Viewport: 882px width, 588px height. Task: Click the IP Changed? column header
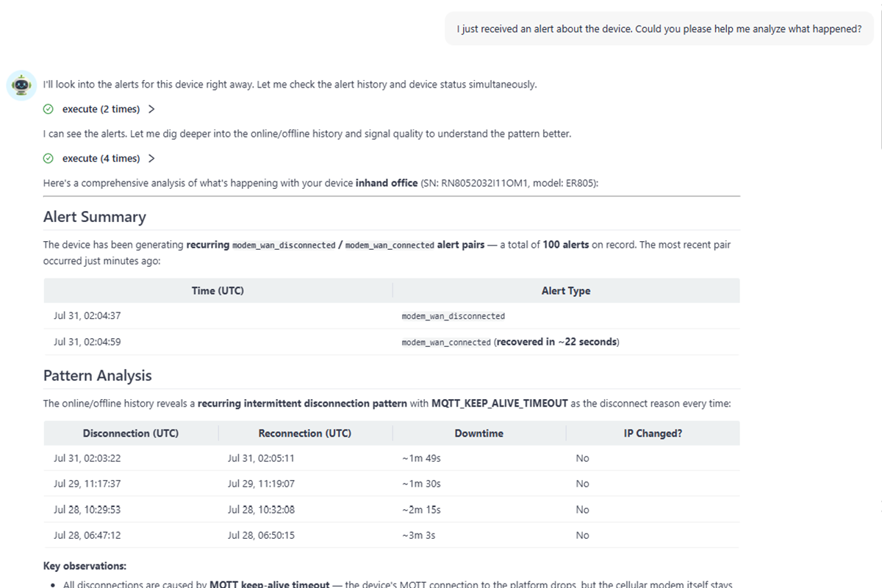click(x=653, y=433)
